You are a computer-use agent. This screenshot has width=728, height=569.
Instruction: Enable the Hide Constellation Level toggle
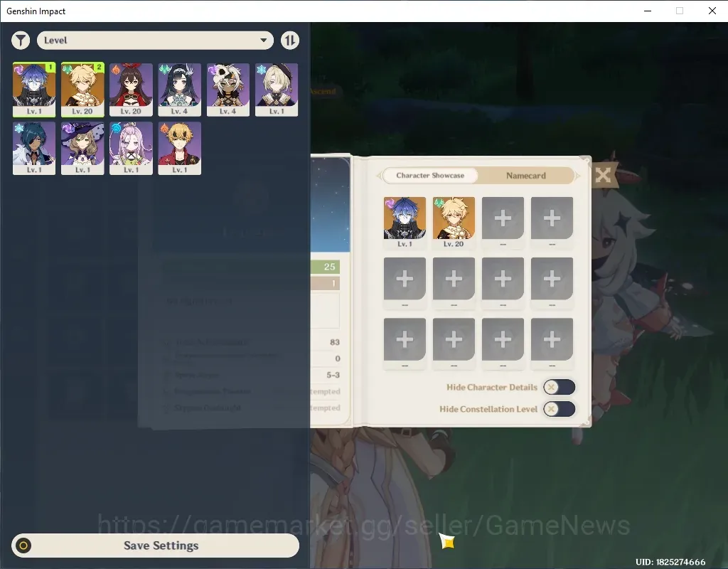[559, 409]
